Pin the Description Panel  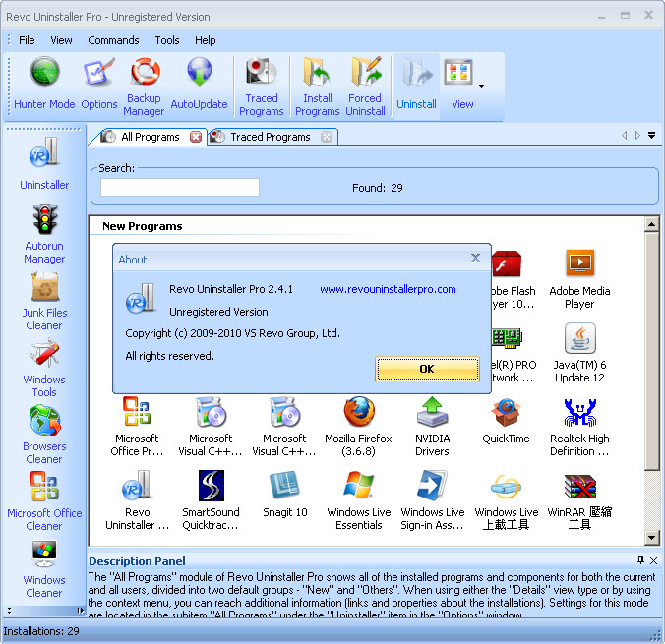click(640, 560)
